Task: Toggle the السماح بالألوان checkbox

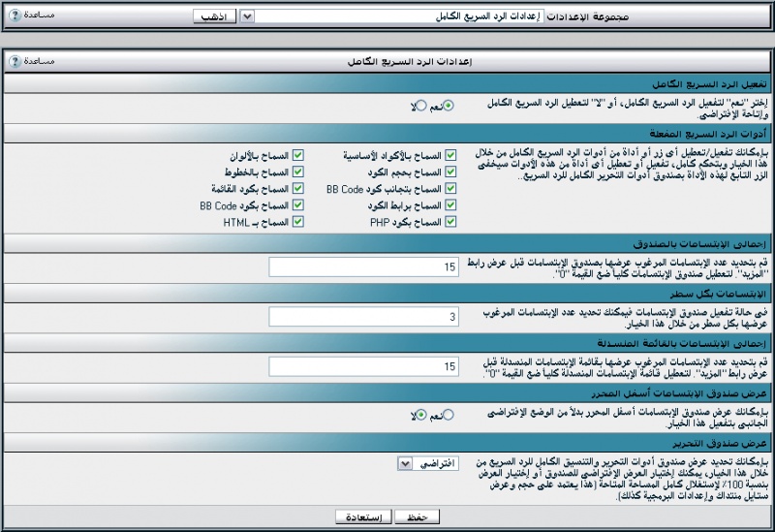Action: click(x=298, y=155)
